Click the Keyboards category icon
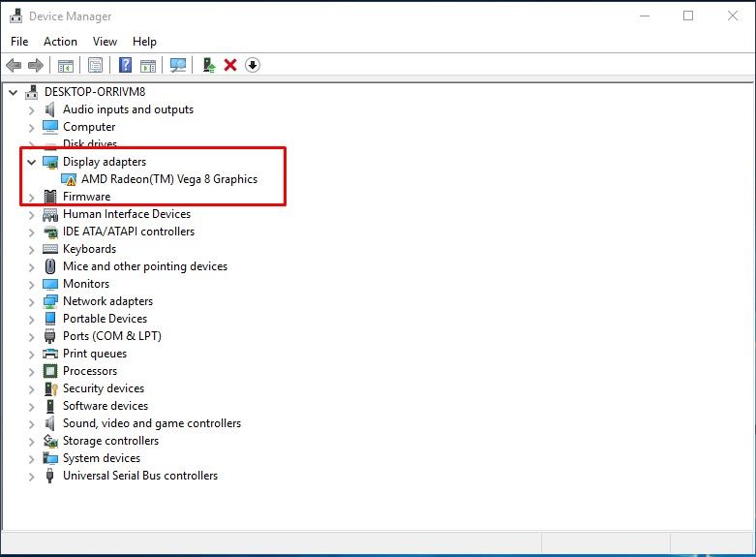This screenshot has height=557, width=756. pyautogui.click(x=50, y=249)
